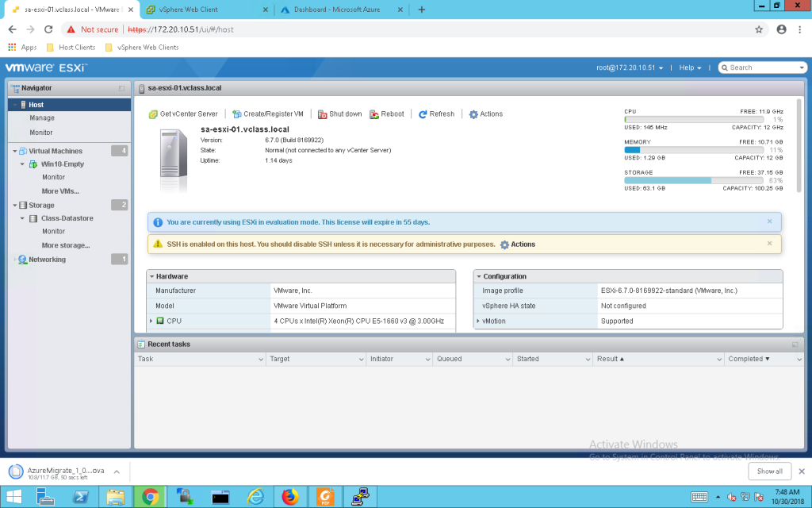Image resolution: width=812 pixels, height=508 pixels.
Task: Click the Actions gear in SSH warning
Action: 504,244
